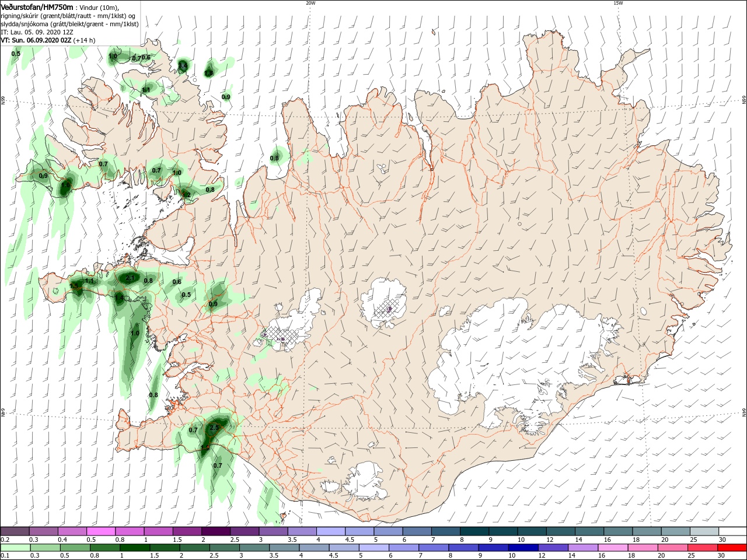Screen dimensions: 747x560
Task: Select the bottom-row red swatch right of 30
Action: pyautogui.click(x=732, y=548)
